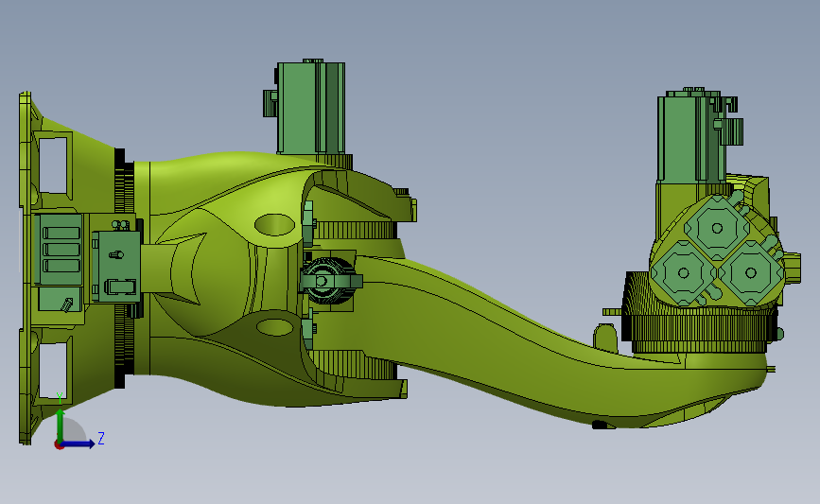Select the green three-slot connector panel on the base

[61, 250]
